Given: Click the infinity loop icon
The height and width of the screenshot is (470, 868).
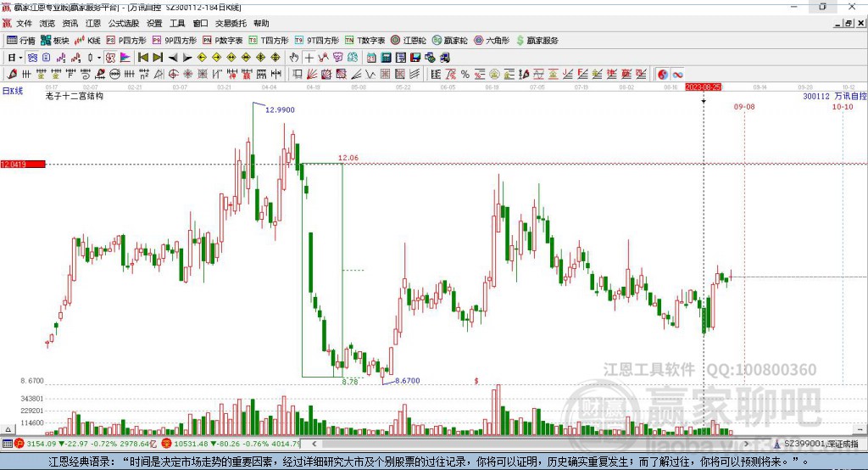Looking at the screenshot, I should pos(677,75).
